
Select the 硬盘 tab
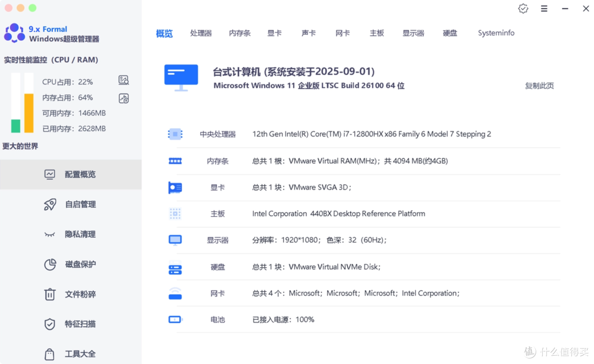point(450,33)
